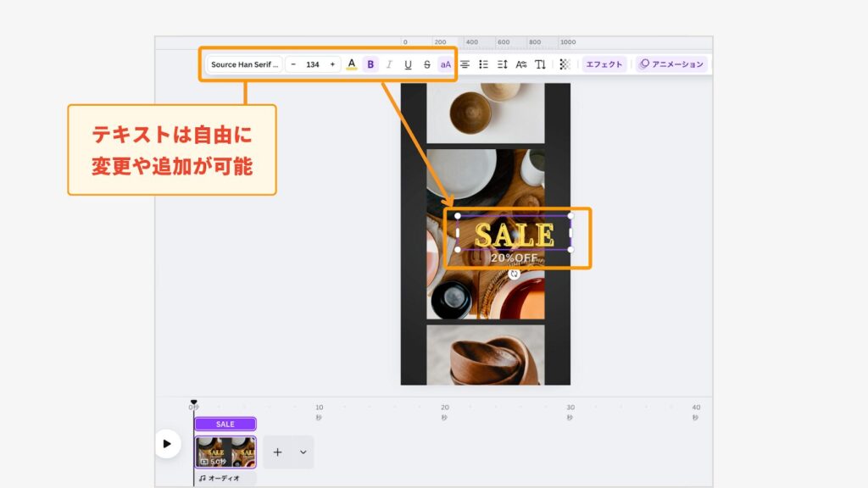
Task: Click the vertical text orientation icon
Action: [x=540, y=64]
